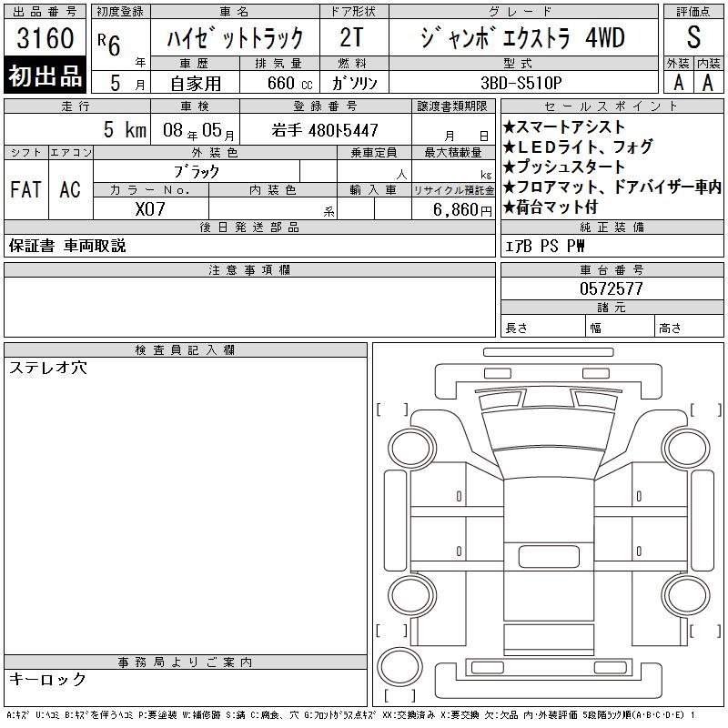The height and width of the screenshot is (728, 728).
Task: Click the front-left wheel in diagram
Action: [412, 449]
